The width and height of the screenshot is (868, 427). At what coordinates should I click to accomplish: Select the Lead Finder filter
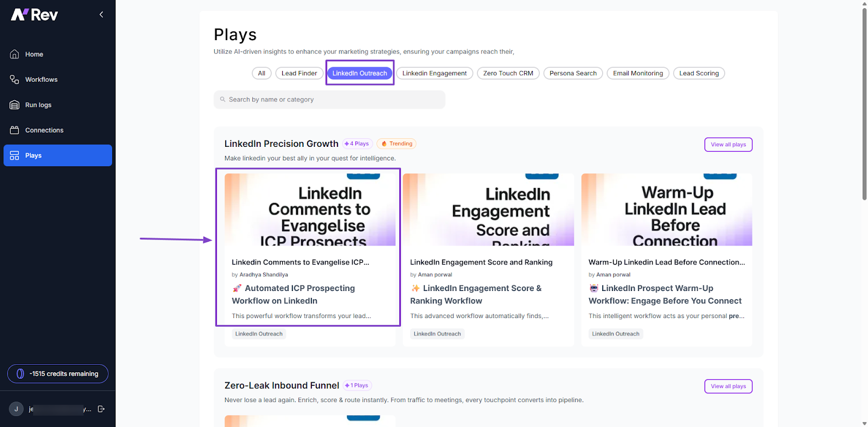[x=299, y=73]
